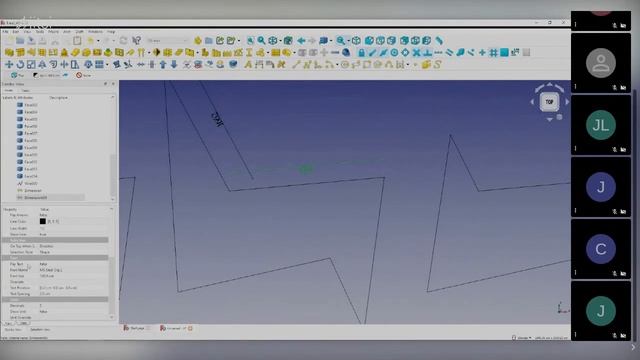Select the grey default-avatar participant tile
Viewport: 640px width, 360px height.
[x=601, y=63]
